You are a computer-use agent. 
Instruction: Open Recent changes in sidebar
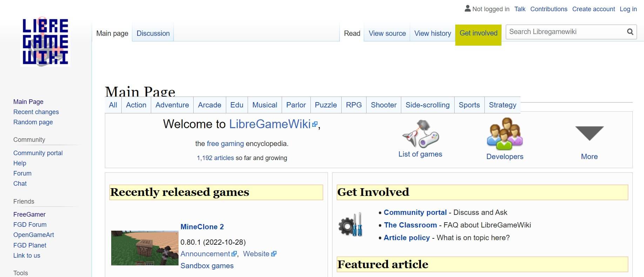tap(36, 112)
